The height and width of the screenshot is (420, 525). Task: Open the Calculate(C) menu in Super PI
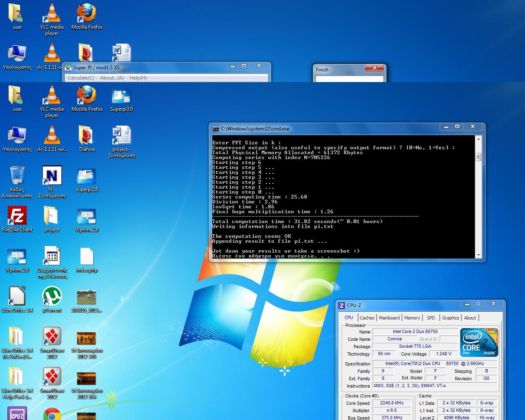point(81,78)
